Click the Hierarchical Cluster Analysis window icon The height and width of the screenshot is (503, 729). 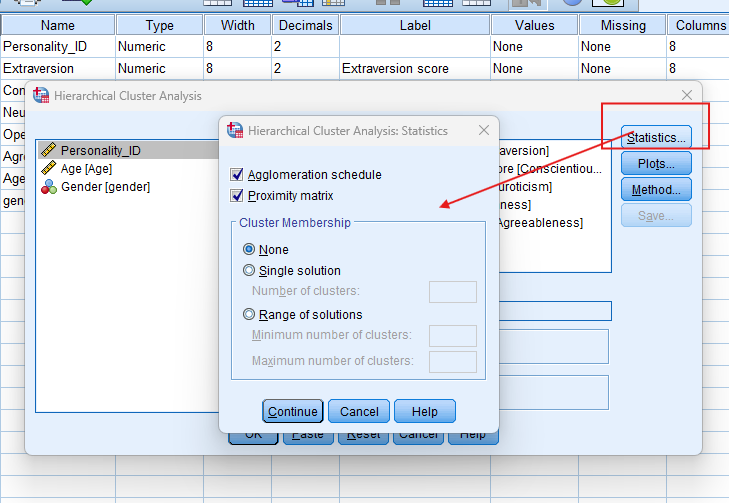pyautogui.click(x=42, y=96)
